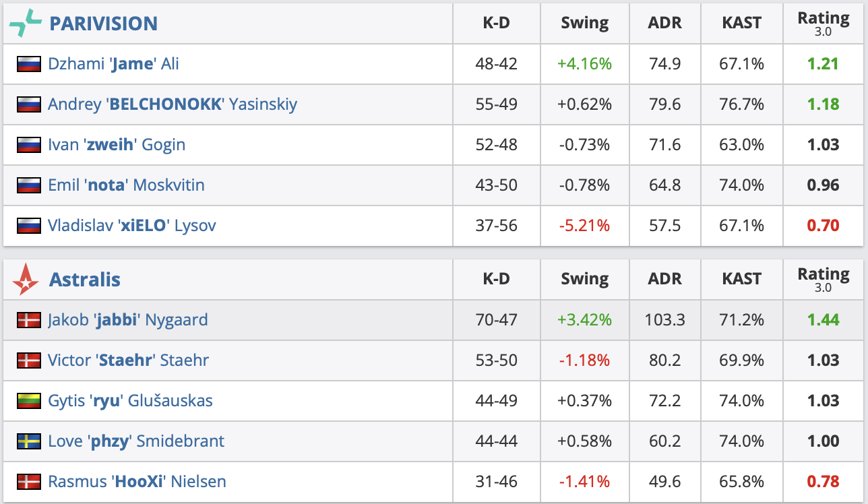Sort PARIVISION table by Swing column
The width and height of the screenshot is (868, 504).
click(x=584, y=23)
